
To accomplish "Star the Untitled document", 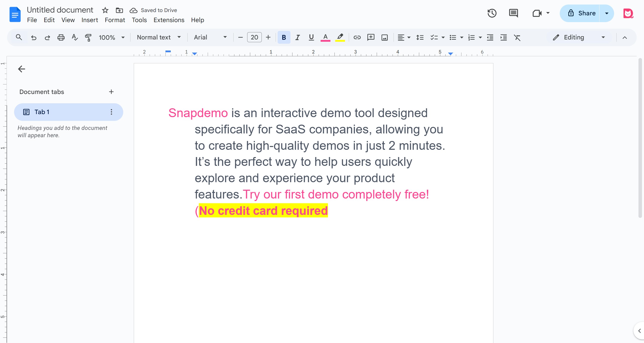I will (x=105, y=10).
